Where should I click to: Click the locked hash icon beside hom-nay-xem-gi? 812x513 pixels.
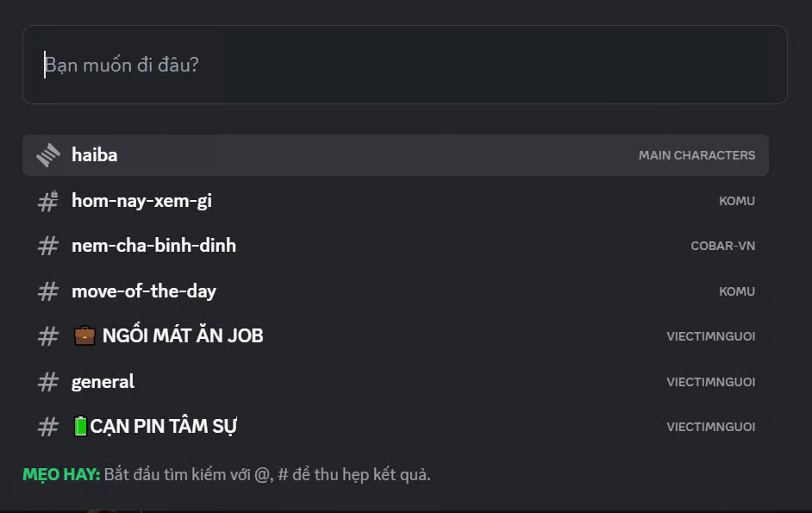(48, 201)
